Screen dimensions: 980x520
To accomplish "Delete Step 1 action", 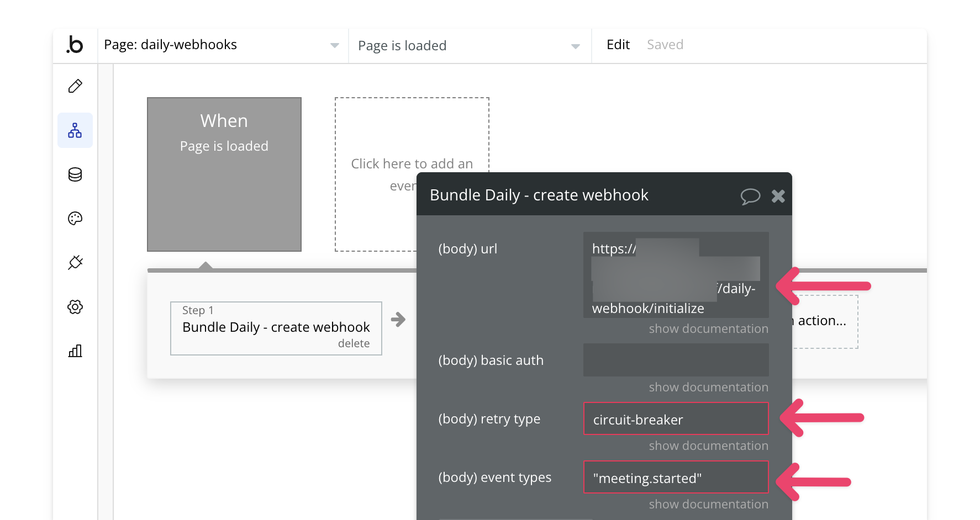I will click(x=354, y=343).
